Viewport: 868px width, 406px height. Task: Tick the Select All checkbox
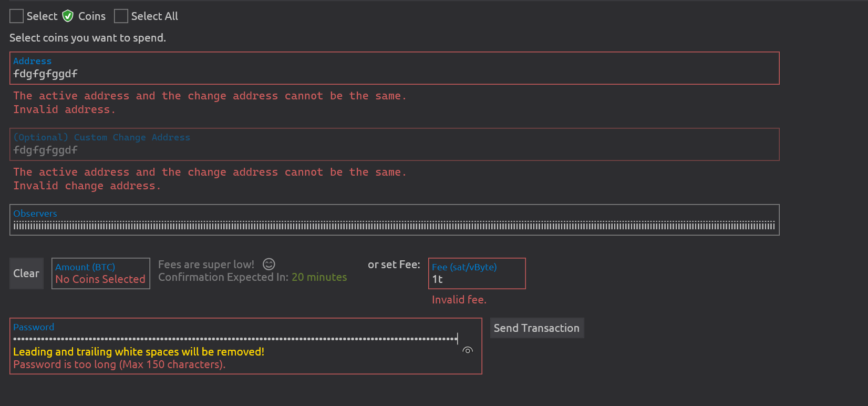(121, 16)
